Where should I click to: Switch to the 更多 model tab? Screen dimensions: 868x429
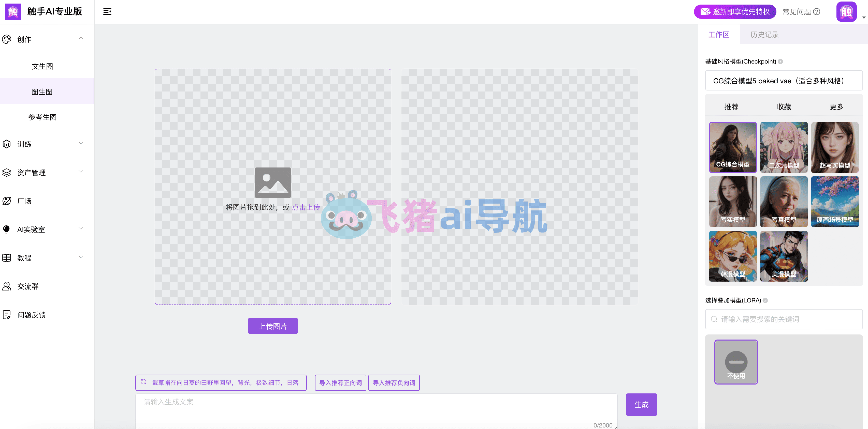[x=836, y=107]
